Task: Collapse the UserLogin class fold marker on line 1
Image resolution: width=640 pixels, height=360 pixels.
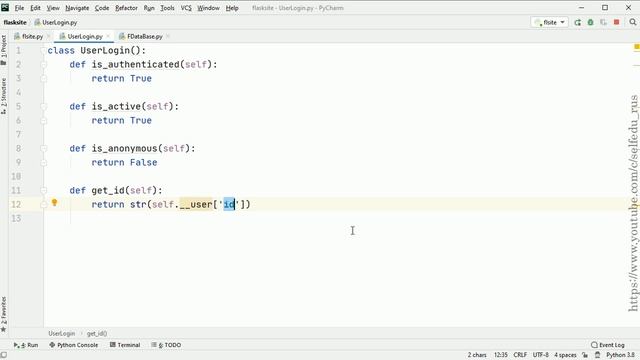Action: (x=43, y=50)
